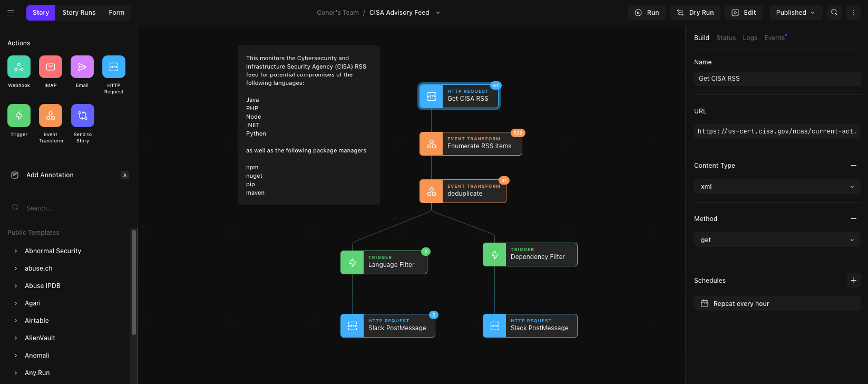
Task: Open the get method dropdown
Action: 777,240
